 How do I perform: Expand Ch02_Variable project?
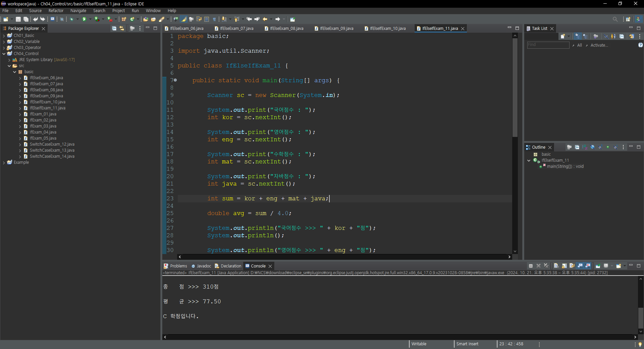point(4,42)
